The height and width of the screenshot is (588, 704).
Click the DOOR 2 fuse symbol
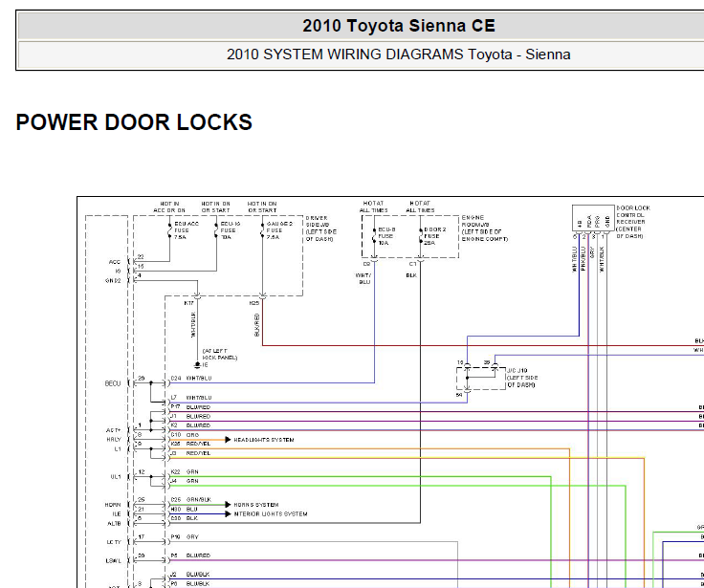pos(420,235)
